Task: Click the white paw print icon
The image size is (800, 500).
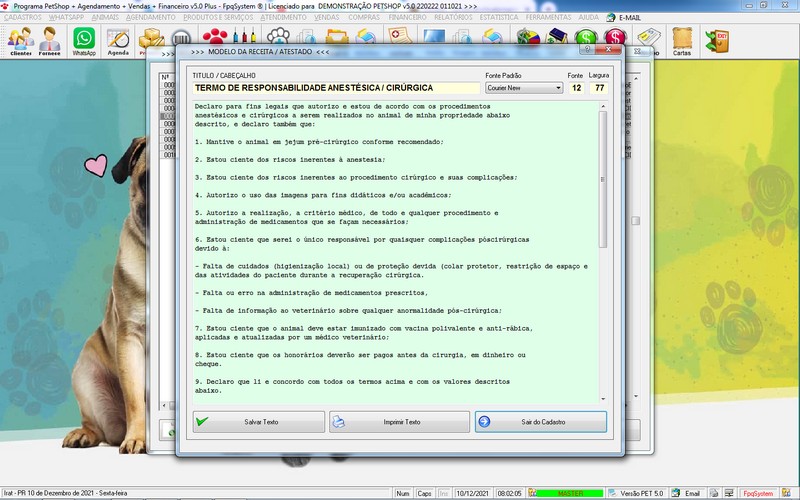Action: pyautogui.click(x=278, y=37)
